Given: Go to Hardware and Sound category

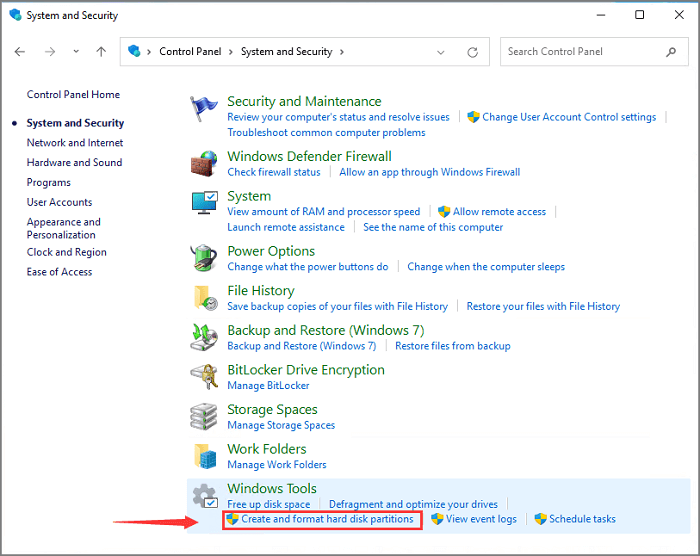Looking at the screenshot, I should [x=74, y=163].
